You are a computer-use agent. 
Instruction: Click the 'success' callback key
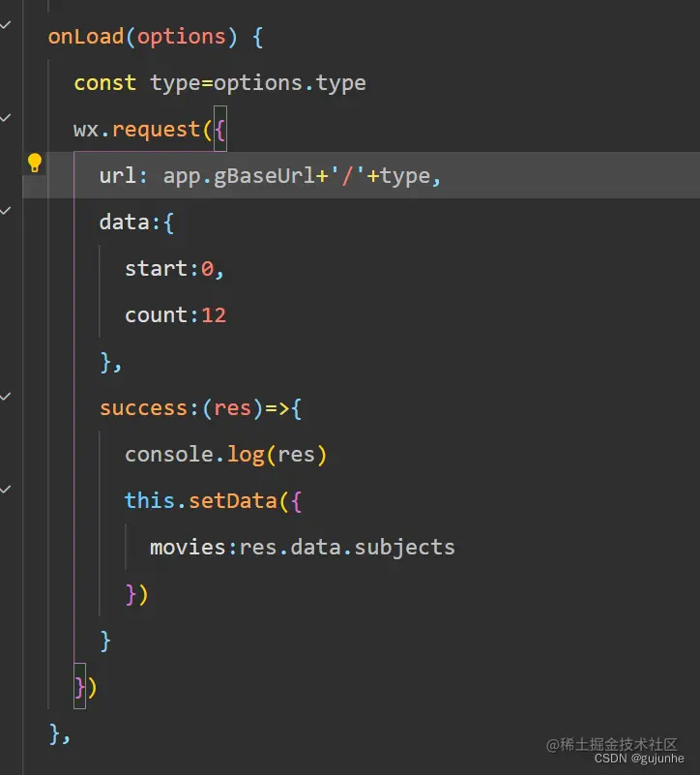(x=143, y=408)
